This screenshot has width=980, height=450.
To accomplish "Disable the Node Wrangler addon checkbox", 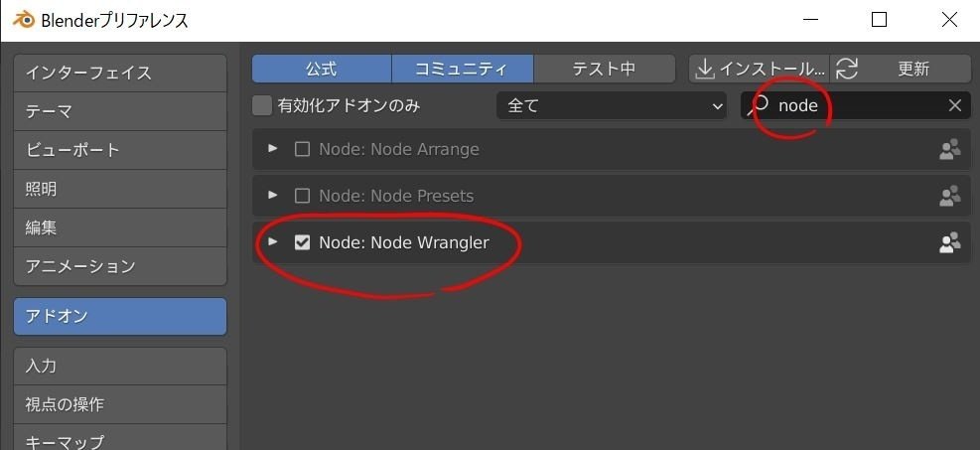I will click(x=302, y=242).
